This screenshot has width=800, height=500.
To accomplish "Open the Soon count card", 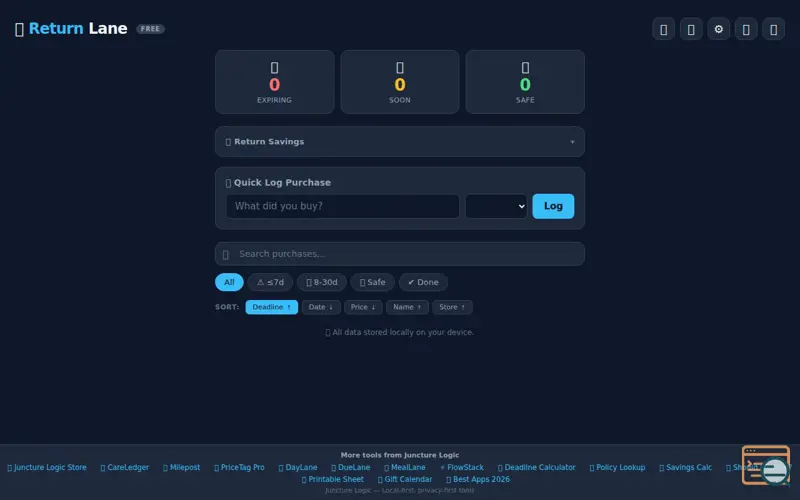I will pyautogui.click(x=399, y=82).
